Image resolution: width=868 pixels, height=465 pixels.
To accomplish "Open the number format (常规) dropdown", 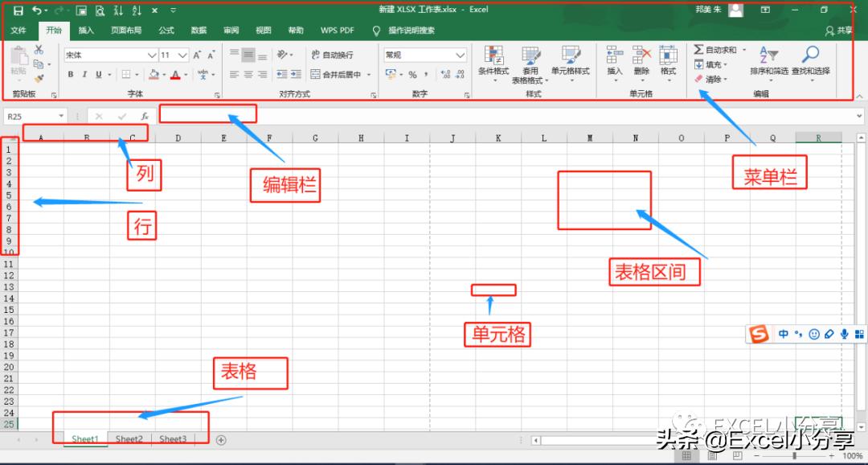I will 460,55.
